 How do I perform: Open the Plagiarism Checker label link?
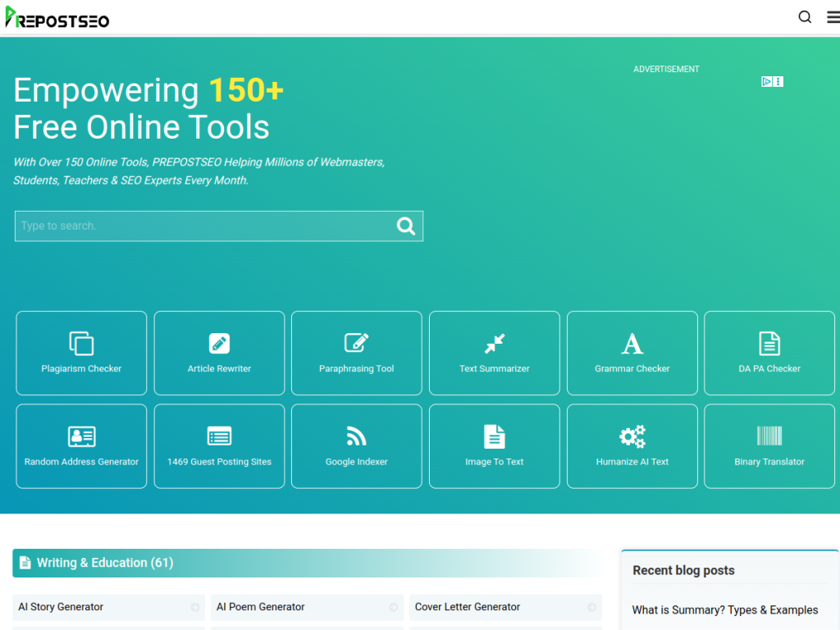(81, 368)
